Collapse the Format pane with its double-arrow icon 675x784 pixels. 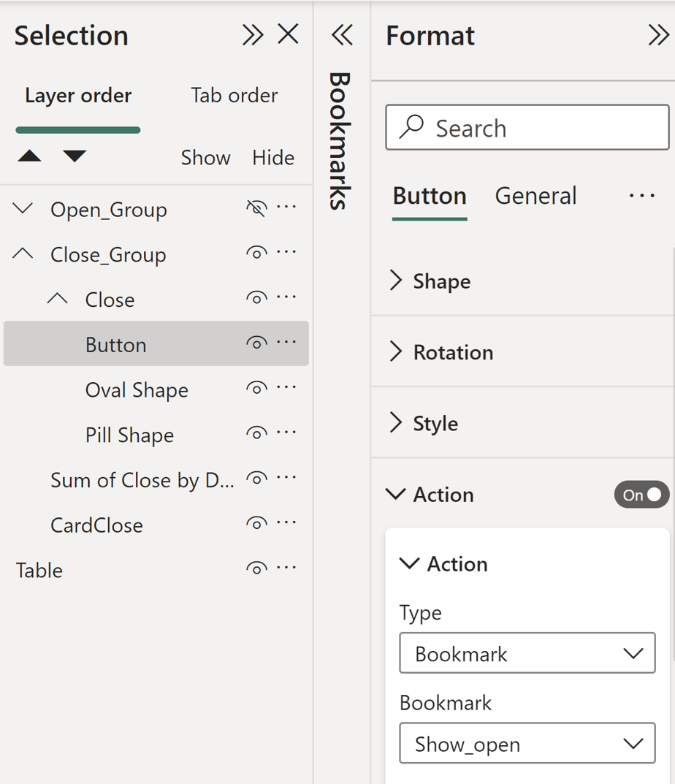[660, 34]
